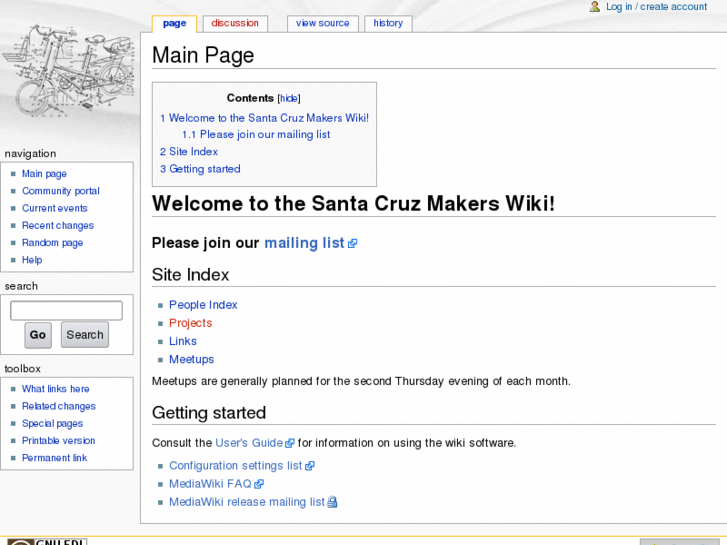Open the history tab
Screen dimensions: 727x545
(388, 23)
